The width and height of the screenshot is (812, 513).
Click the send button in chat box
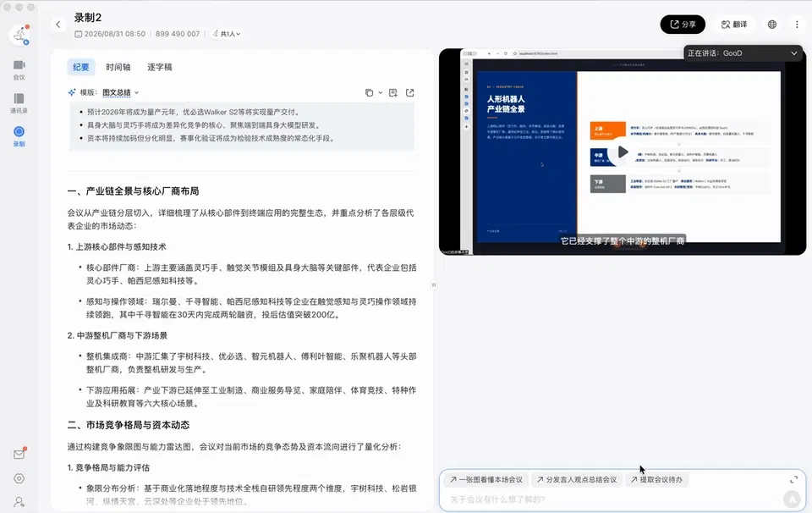coord(792,499)
